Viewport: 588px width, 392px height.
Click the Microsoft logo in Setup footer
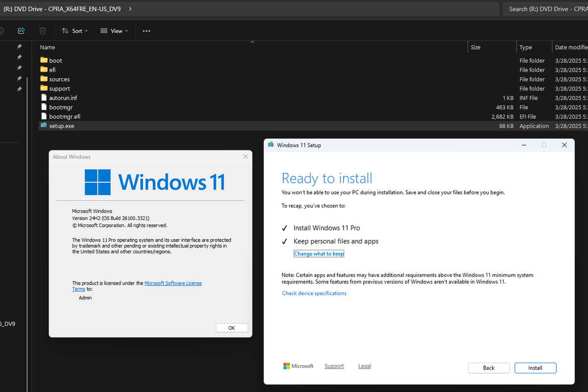click(298, 366)
